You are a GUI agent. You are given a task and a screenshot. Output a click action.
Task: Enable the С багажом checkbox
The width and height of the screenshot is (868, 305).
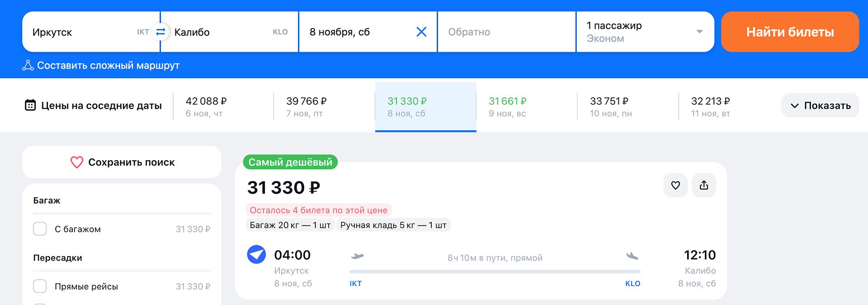pos(40,229)
